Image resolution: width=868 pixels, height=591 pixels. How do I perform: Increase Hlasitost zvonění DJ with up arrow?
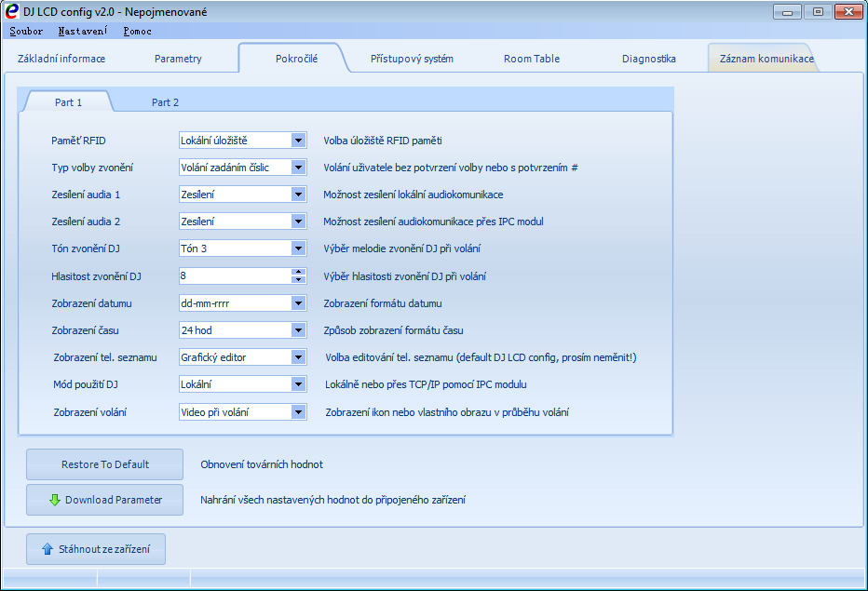pos(298,272)
